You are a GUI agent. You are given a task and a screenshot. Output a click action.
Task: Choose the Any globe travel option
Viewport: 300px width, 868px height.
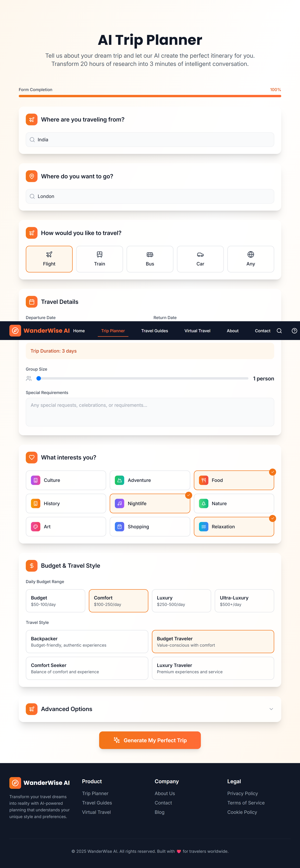tap(250, 259)
